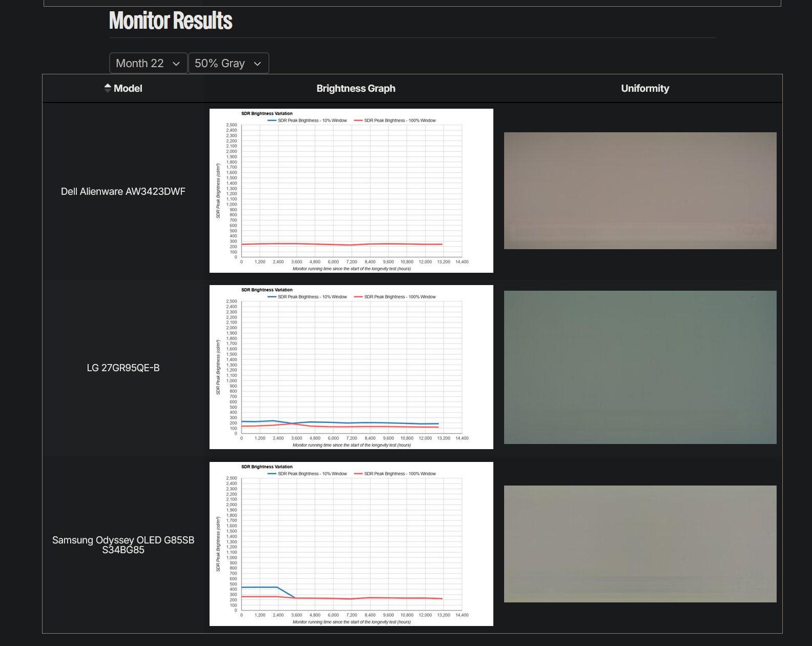Open LG 27GR95QE-B brightness graph image
Image resolution: width=812 pixels, height=646 pixels.
click(x=351, y=367)
